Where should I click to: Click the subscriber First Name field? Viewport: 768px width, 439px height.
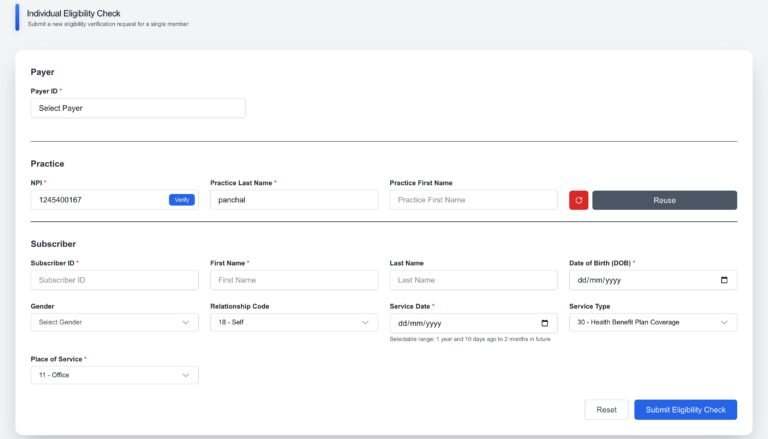(294, 280)
